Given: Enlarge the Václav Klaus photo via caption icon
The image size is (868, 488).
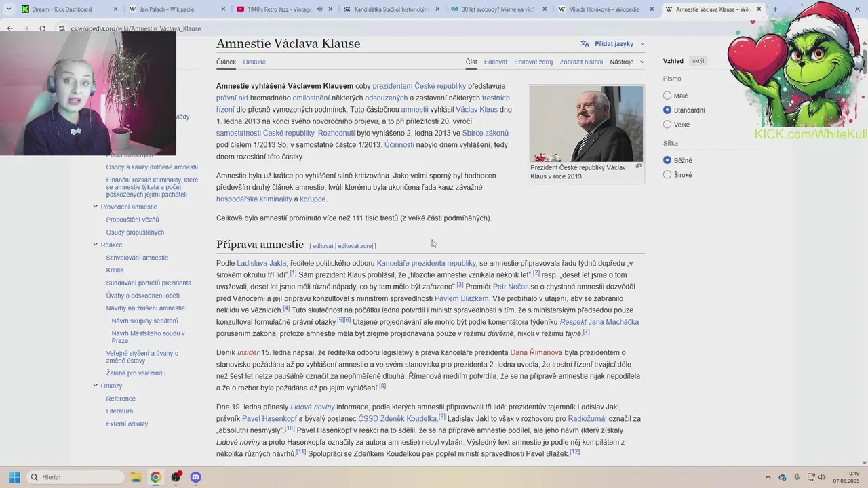Looking at the screenshot, I should (638, 167).
